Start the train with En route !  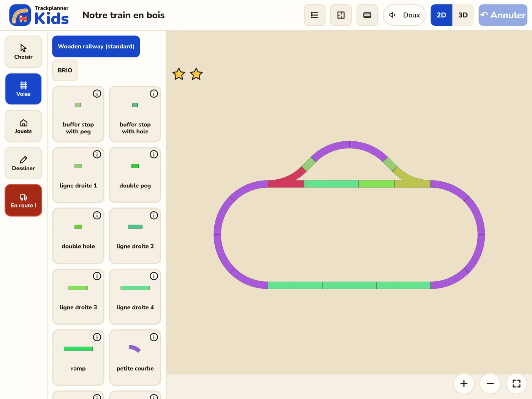[23, 200]
